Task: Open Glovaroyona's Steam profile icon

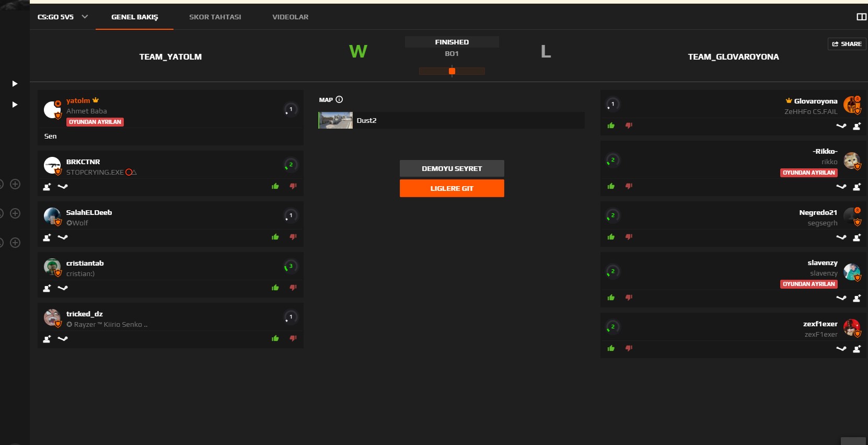Action: [x=841, y=126]
